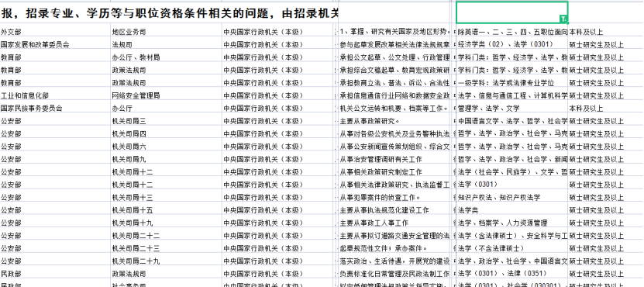Select the 一级学科：法学或法律专业学位 cell
644x287 pixels.
tap(512, 83)
